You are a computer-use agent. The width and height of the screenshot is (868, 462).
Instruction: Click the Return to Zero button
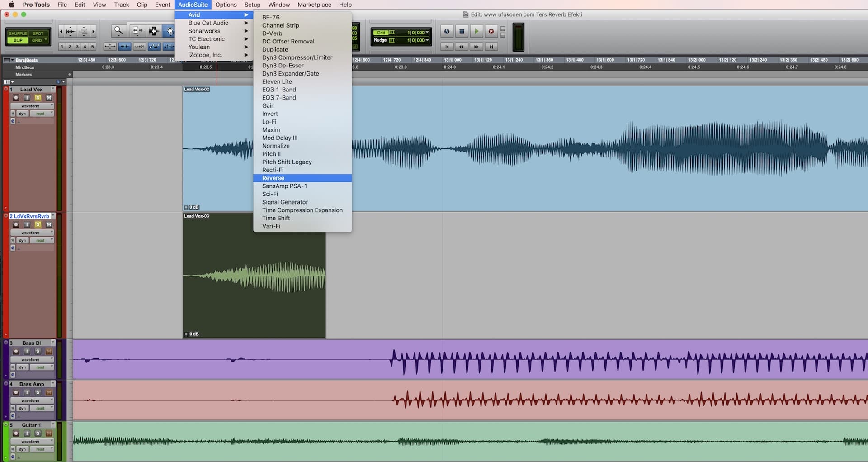pos(447,47)
